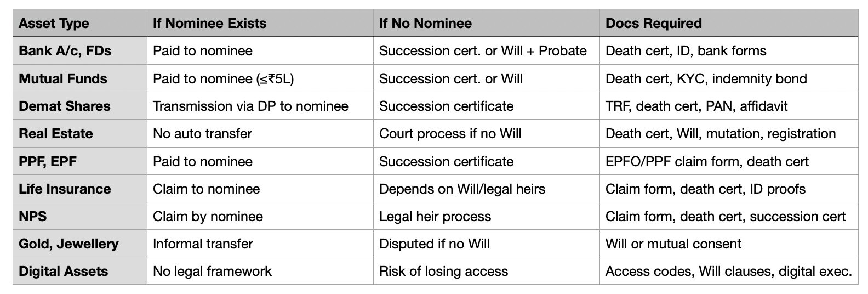Select the 'Transmission via DP to nominee' cell

(250, 106)
